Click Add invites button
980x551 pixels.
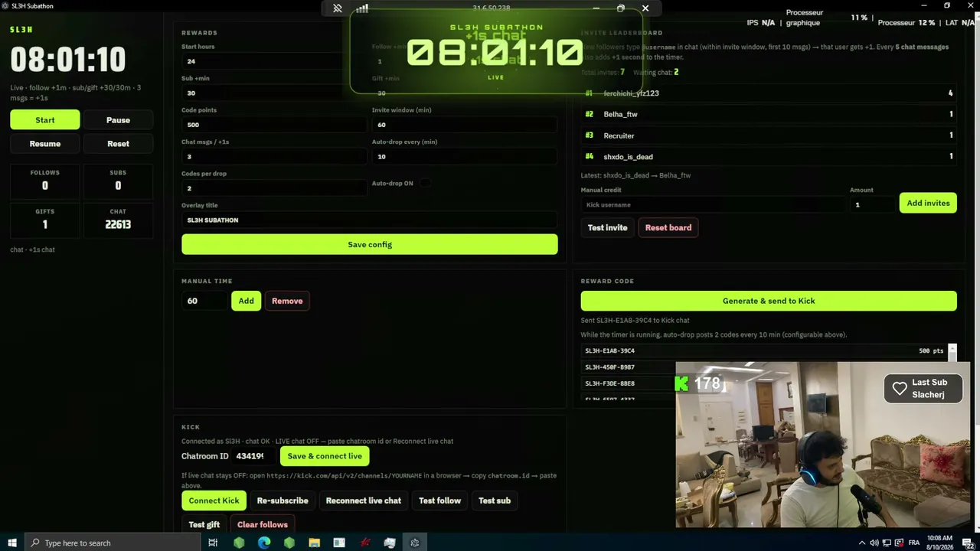[928, 203]
